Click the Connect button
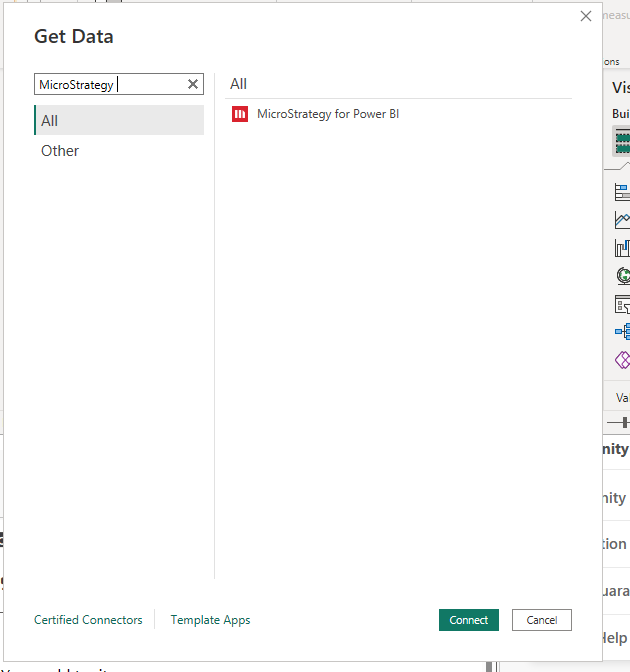 click(x=468, y=620)
